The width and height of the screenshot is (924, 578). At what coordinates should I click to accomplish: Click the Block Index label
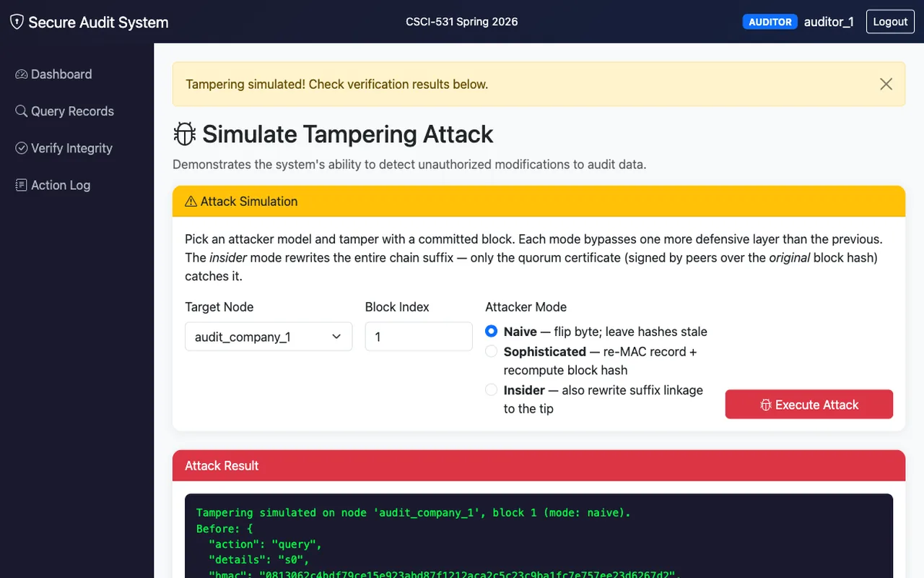(397, 307)
